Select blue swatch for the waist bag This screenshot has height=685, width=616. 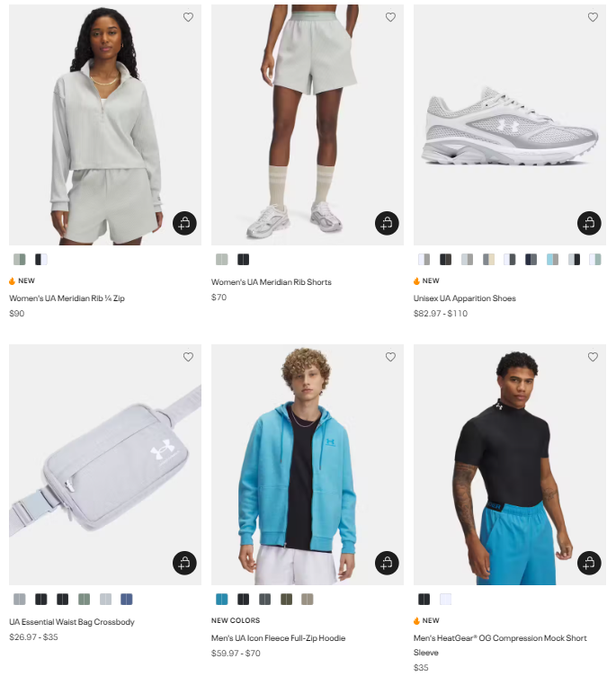127,600
